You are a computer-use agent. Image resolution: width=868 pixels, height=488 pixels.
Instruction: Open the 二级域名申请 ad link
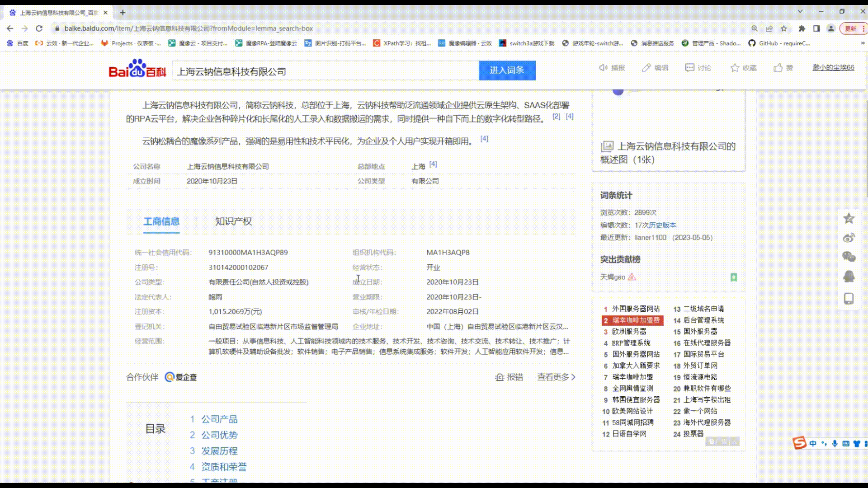[703, 309]
